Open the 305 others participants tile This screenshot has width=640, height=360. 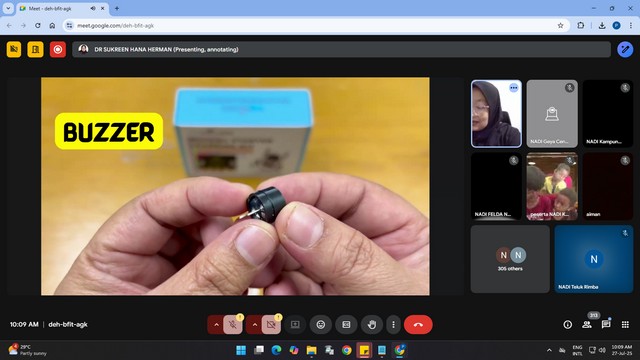pyautogui.click(x=510, y=259)
